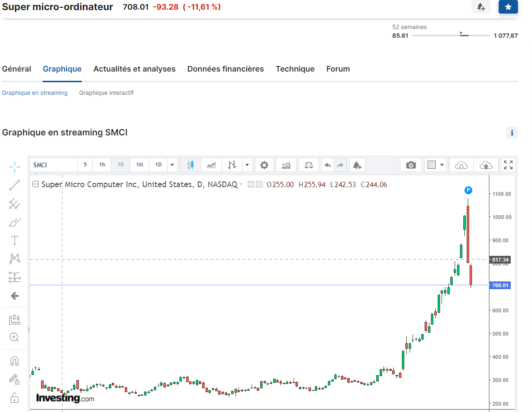Screen dimensions: 532x412
Task: Select the trend line drawing tool
Action: tap(15, 185)
